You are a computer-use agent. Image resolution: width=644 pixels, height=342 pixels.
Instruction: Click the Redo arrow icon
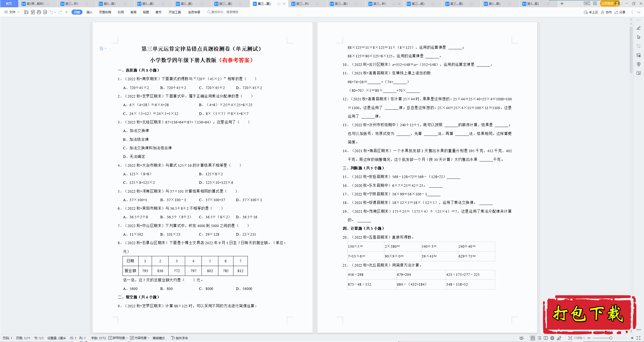[60, 12]
